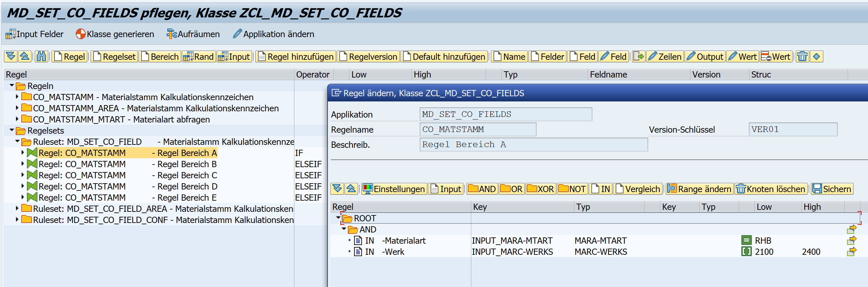Image resolution: width=868 pixels, height=287 pixels.
Task: Open Einstellungen in the rule dialog
Action: (394, 189)
